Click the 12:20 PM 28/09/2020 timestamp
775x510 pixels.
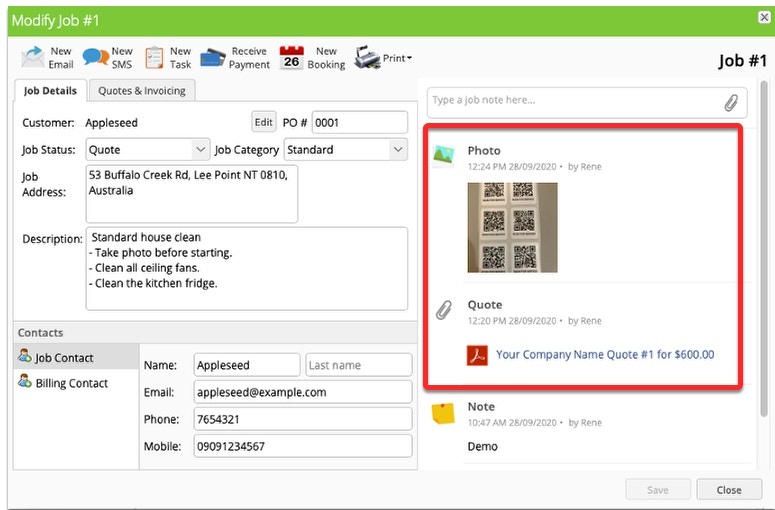coord(512,321)
